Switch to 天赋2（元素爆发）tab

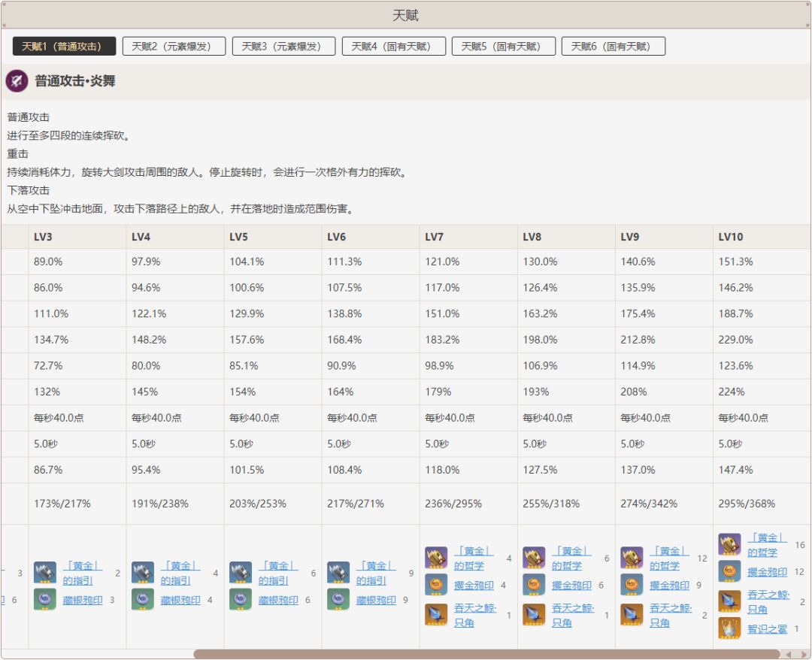(174, 47)
